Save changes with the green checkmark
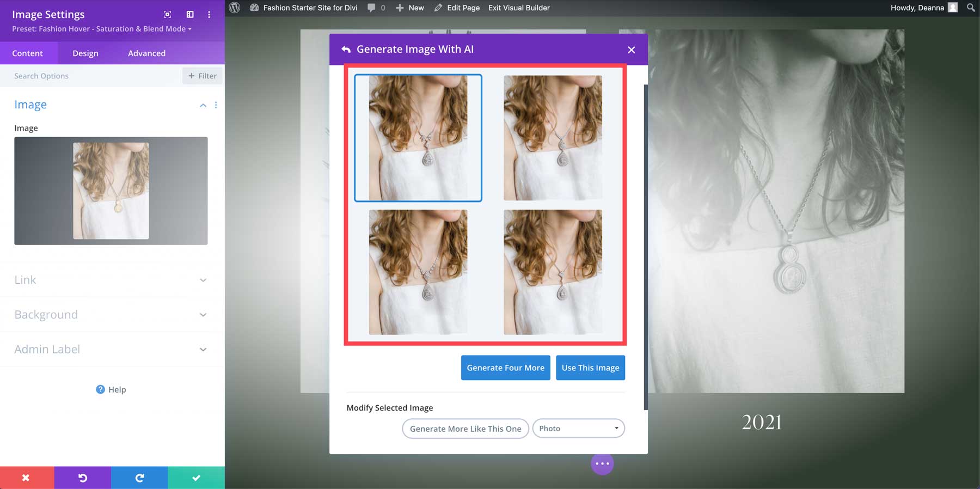 pyautogui.click(x=196, y=478)
